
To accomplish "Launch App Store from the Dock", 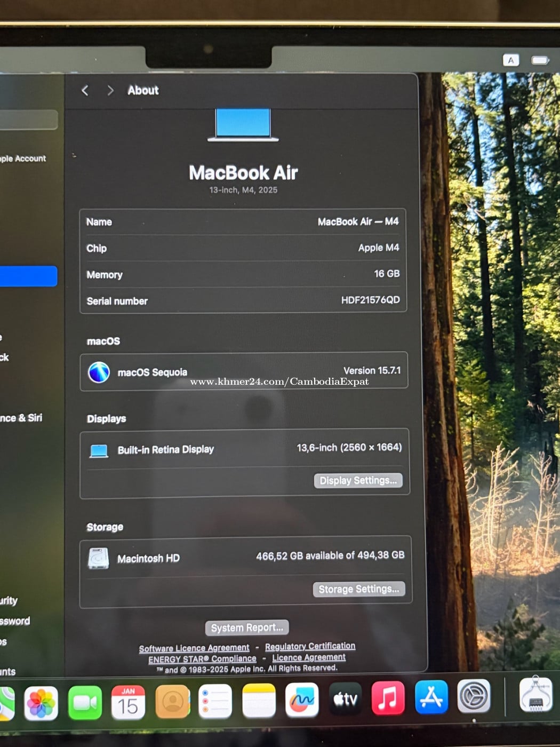I will [x=431, y=697].
